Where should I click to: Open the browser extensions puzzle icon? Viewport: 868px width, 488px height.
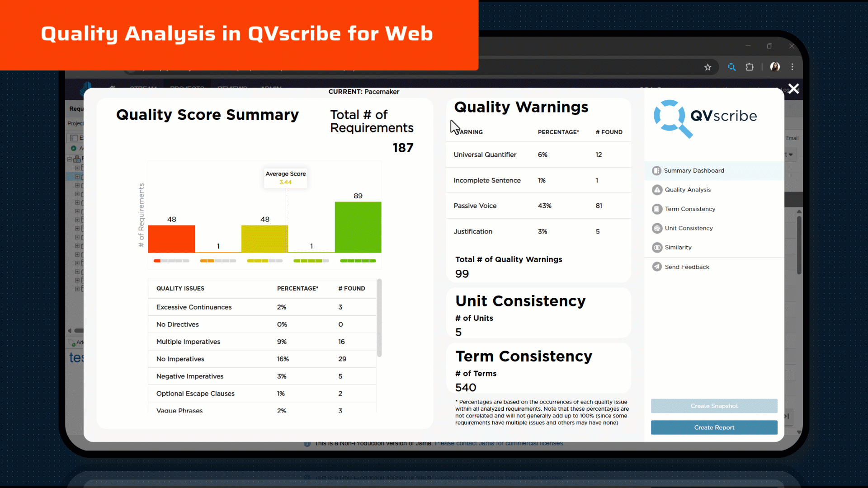750,67
